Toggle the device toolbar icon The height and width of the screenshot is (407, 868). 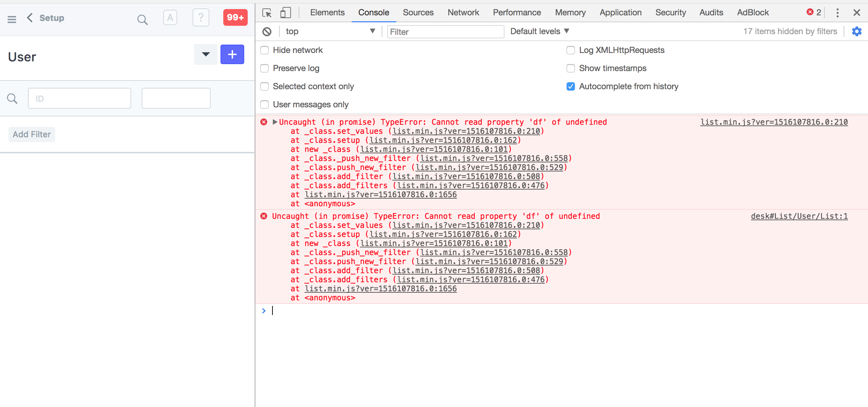point(285,12)
